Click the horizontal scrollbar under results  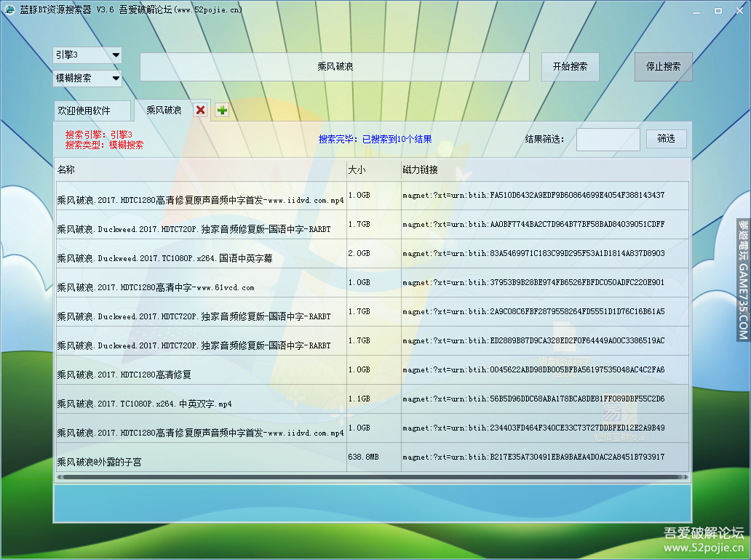372,477
